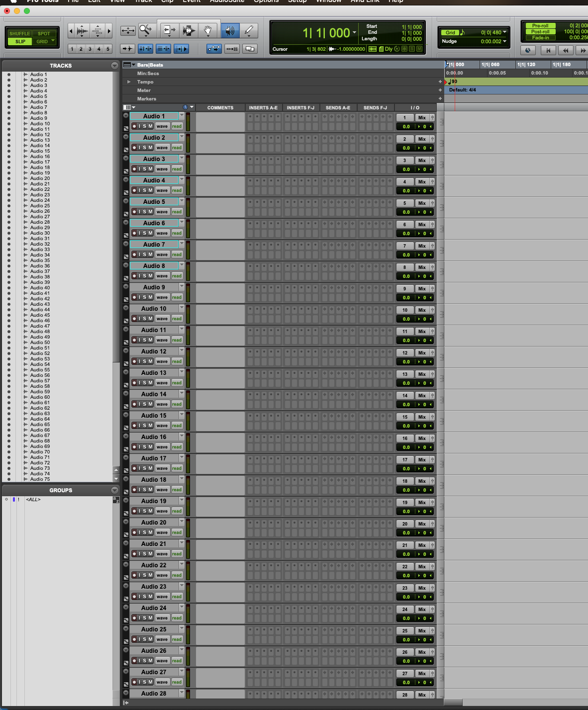Add tempo change with plus button
The image size is (588, 710).
point(440,82)
